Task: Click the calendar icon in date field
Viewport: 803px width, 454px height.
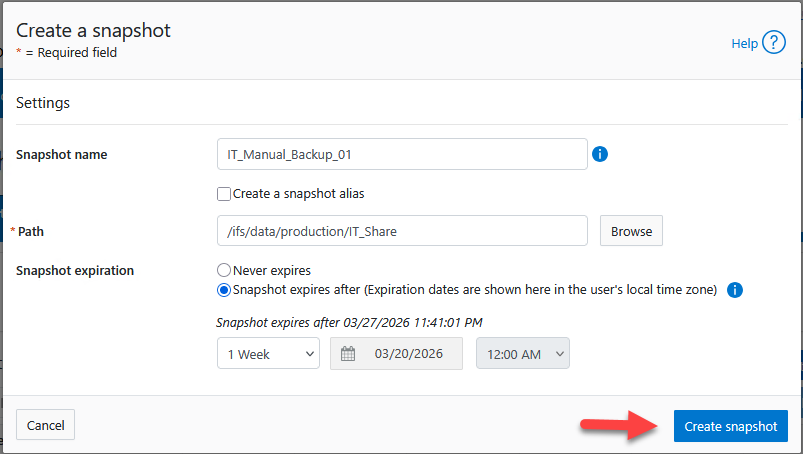Action: coord(348,354)
